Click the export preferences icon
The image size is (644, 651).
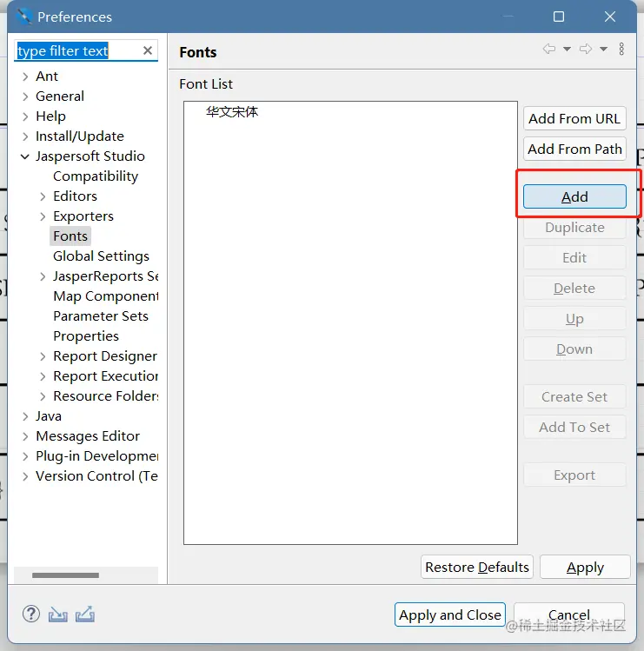(85, 614)
